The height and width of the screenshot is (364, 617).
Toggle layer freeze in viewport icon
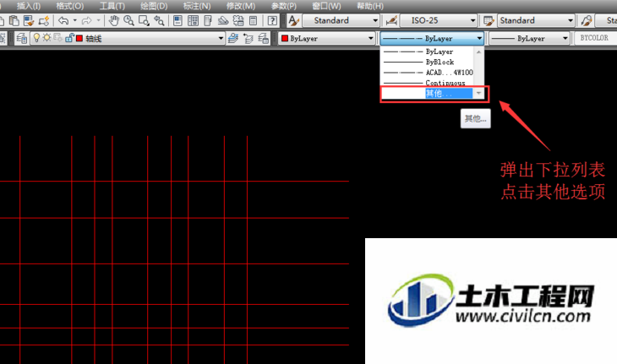pos(57,38)
